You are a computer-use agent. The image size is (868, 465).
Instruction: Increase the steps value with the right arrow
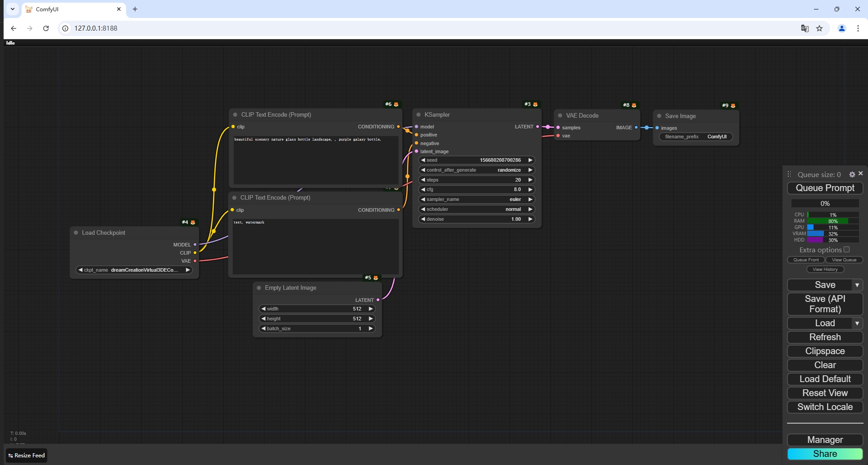click(530, 180)
